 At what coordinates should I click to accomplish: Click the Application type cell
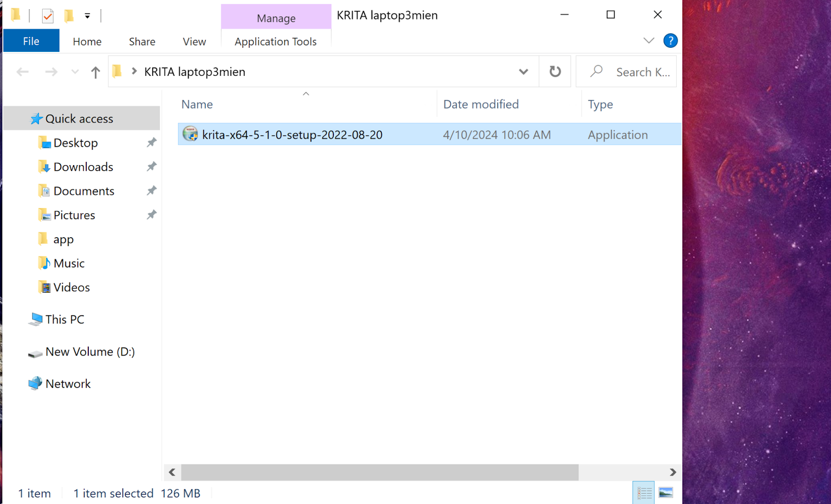coord(618,135)
